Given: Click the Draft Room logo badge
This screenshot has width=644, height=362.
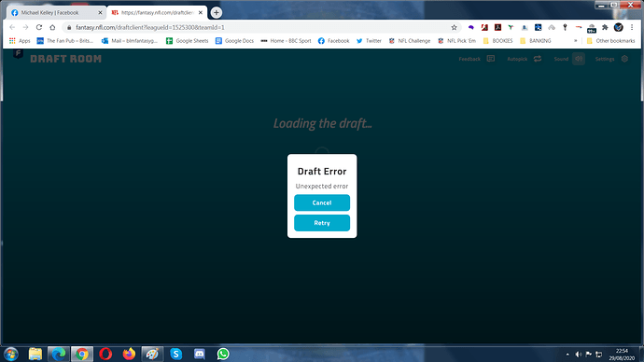Looking at the screenshot, I should [18, 54].
